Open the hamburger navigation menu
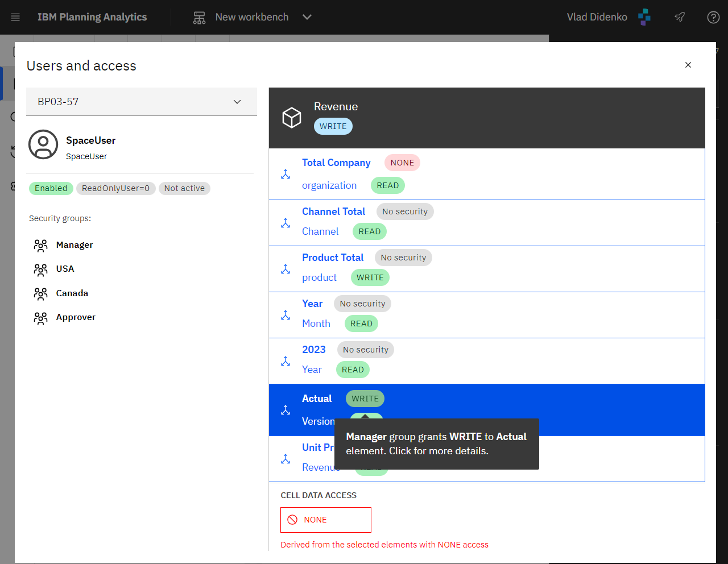This screenshot has height=564, width=728. tap(15, 17)
